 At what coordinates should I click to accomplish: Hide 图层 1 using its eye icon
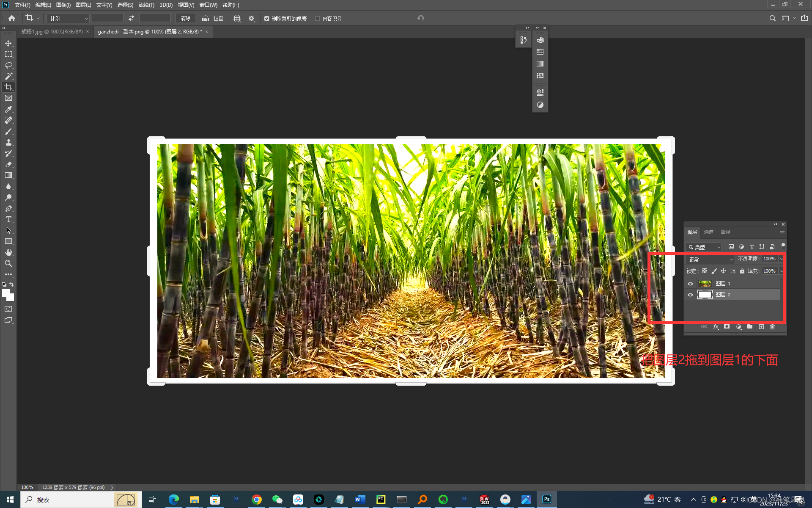691,284
